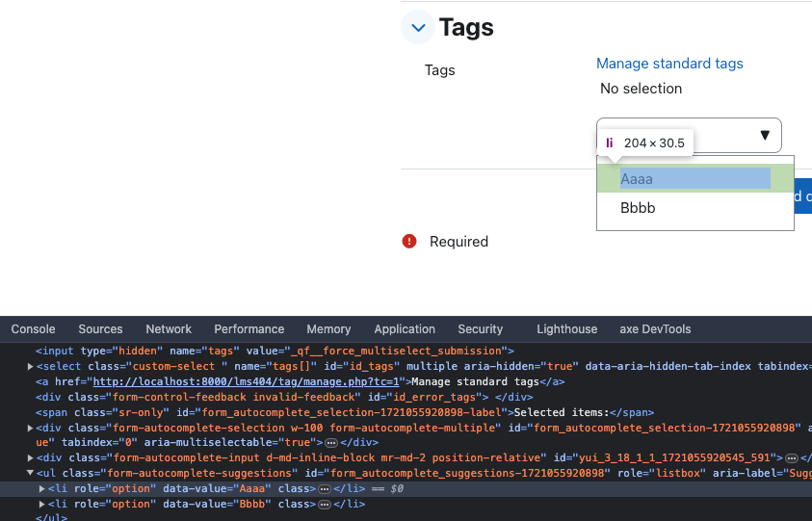Choose Bbbb from tag suggestions

[694, 208]
